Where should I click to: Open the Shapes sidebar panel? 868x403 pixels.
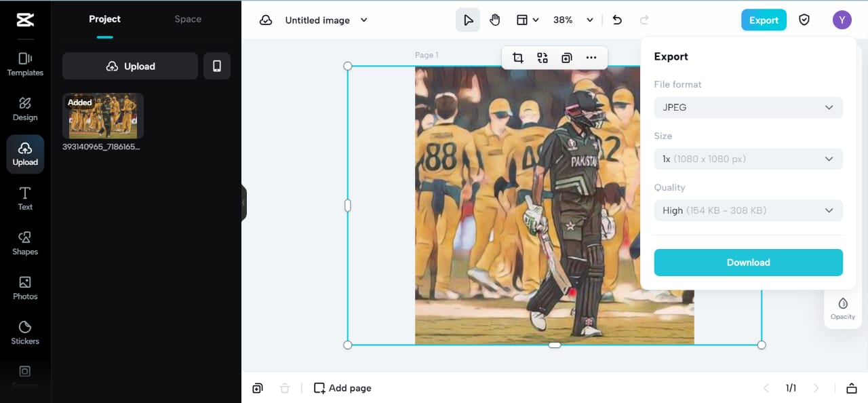click(25, 244)
